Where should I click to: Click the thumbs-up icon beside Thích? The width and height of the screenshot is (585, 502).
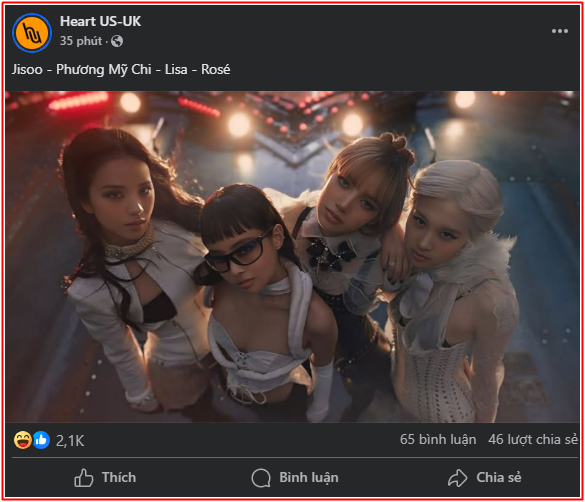[84, 478]
